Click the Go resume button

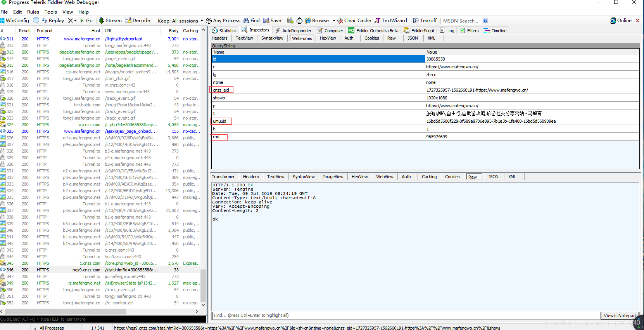tap(86, 21)
